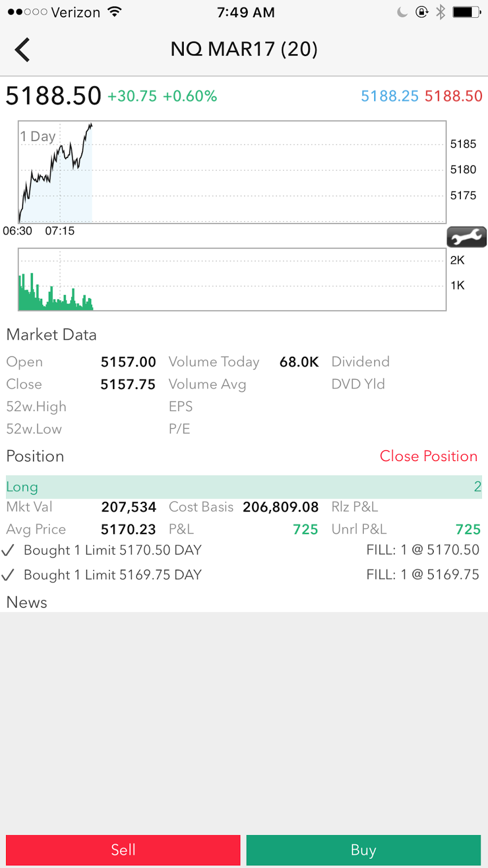488x868 pixels.
Task: Tap the red ask price 5188.50
Action: click(x=453, y=96)
